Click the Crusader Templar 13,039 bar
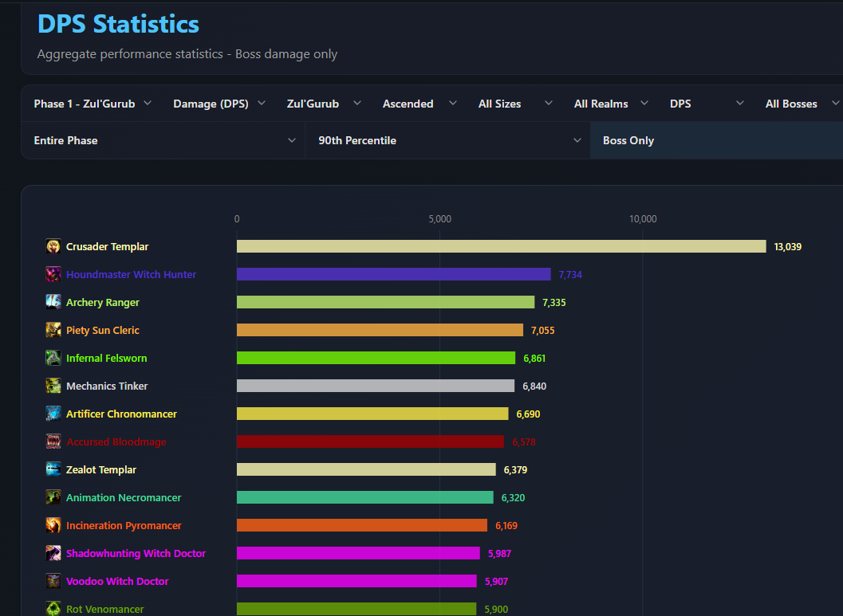 tap(501, 246)
